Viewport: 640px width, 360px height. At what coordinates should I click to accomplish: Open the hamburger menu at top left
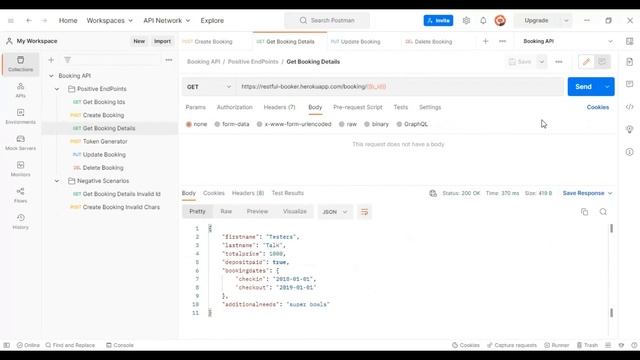point(11,20)
